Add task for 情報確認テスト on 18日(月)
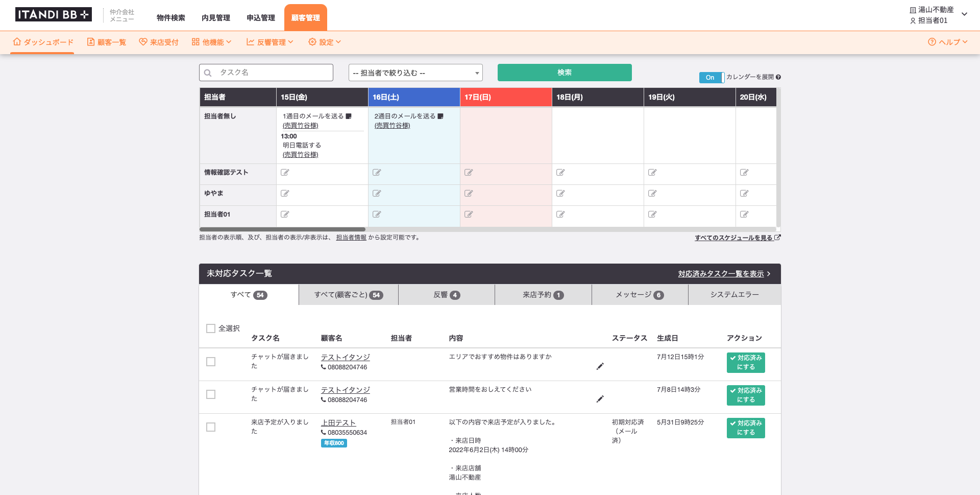 560,173
